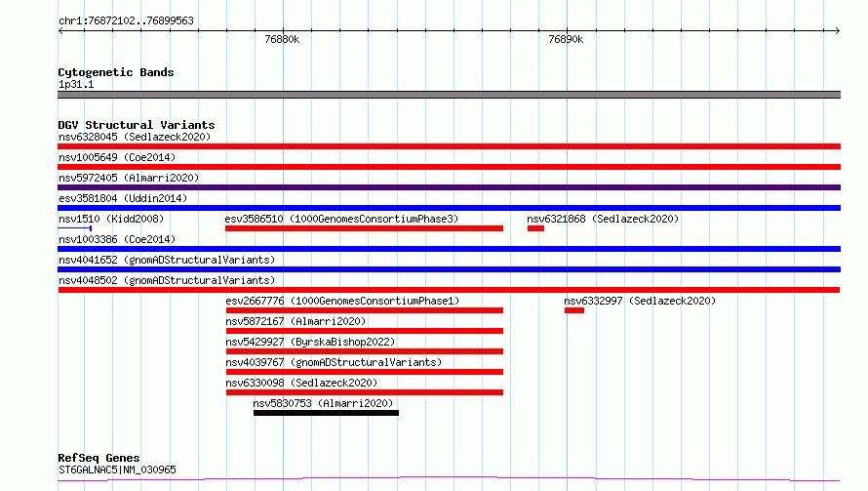
Task: Open nsv4048502 (gnomADStructuralVariants) label
Action: pyautogui.click(x=167, y=280)
